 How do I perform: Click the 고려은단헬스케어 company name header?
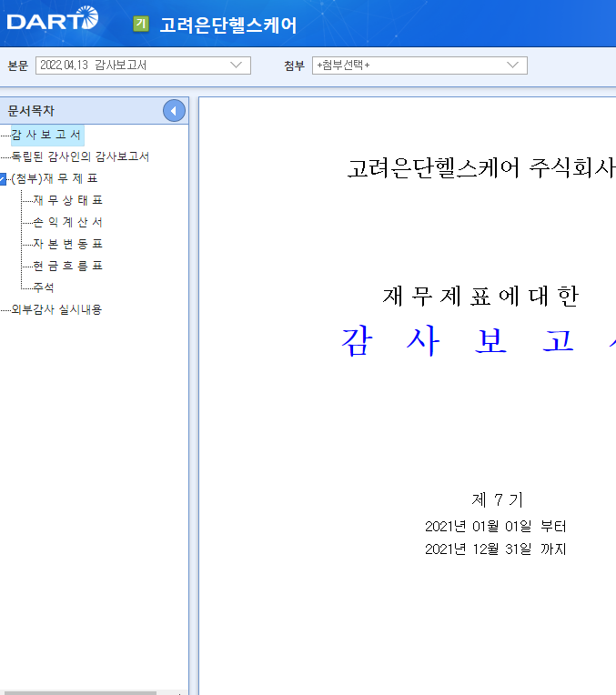(x=228, y=25)
